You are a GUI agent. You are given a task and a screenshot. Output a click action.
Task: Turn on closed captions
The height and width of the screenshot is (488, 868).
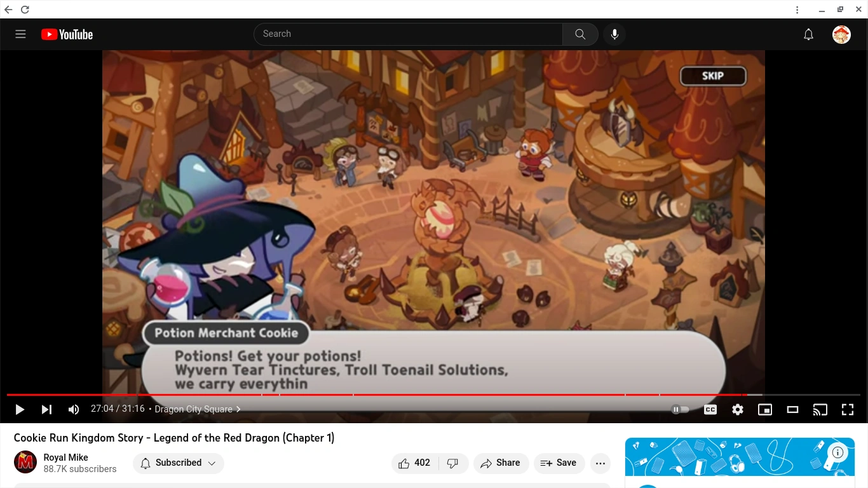tap(710, 410)
